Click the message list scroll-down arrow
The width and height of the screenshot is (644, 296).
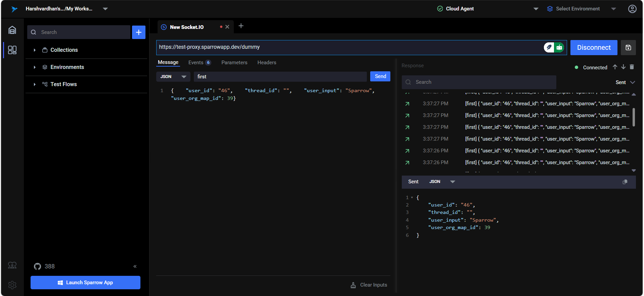[634, 171]
